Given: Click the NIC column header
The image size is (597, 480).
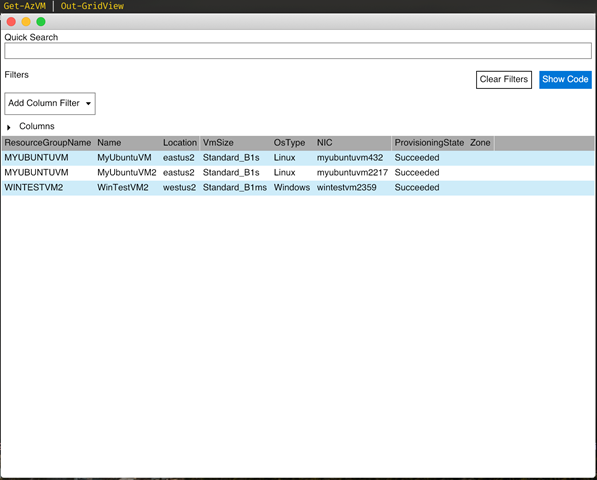Looking at the screenshot, I should point(324,143).
